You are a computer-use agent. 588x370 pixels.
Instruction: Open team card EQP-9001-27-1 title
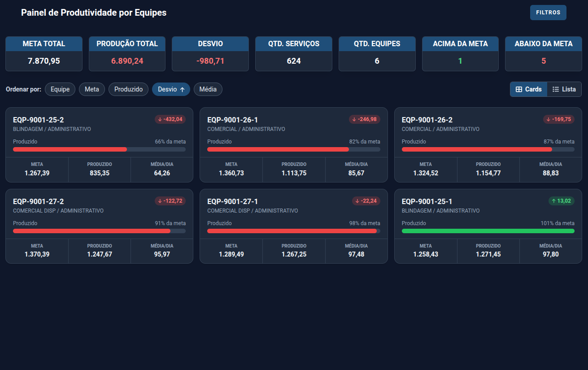[x=233, y=201]
